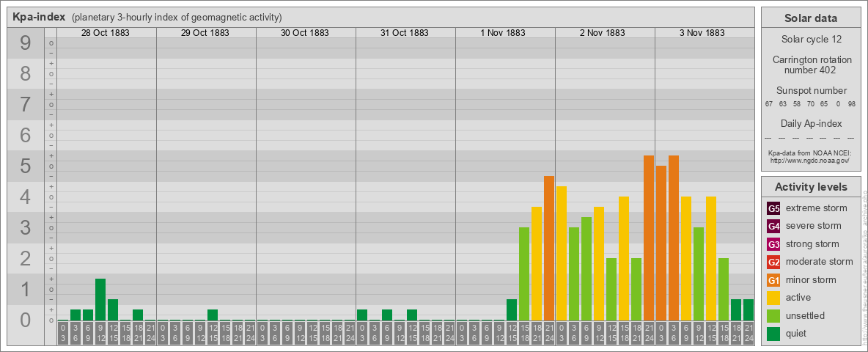Viewport: 868px width, 352px height.
Task: Click the dark green quiet swatch
Action: pos(773,334)
